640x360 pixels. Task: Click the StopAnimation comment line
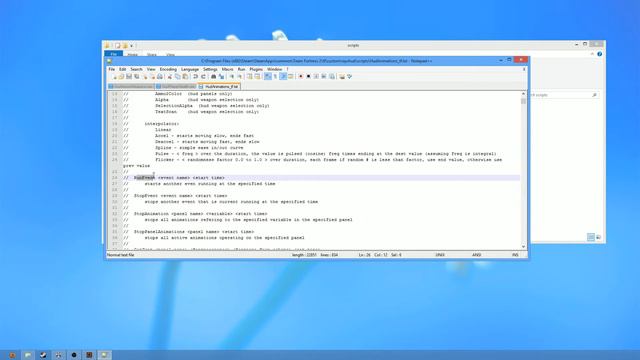(x=196, y=213)
